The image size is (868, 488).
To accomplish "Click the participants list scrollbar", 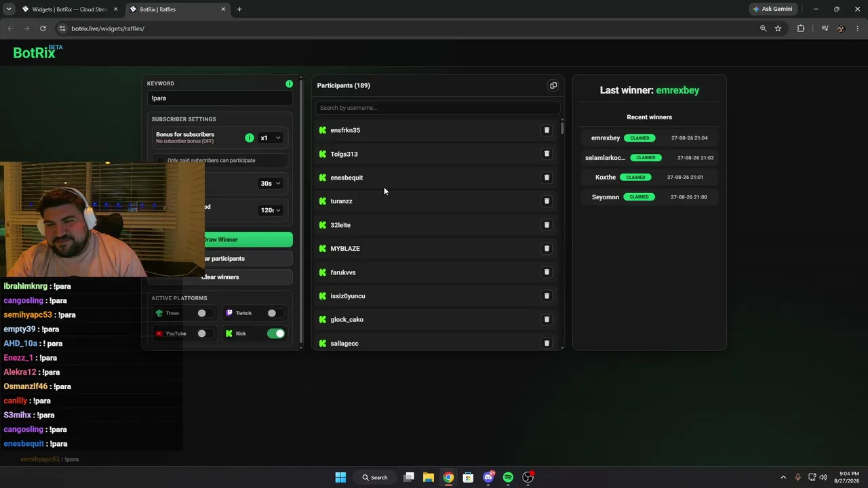I will click(562, 129).
